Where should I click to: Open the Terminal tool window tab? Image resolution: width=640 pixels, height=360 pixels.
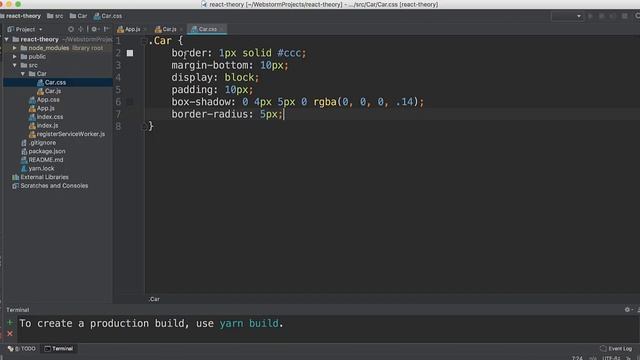59,349
